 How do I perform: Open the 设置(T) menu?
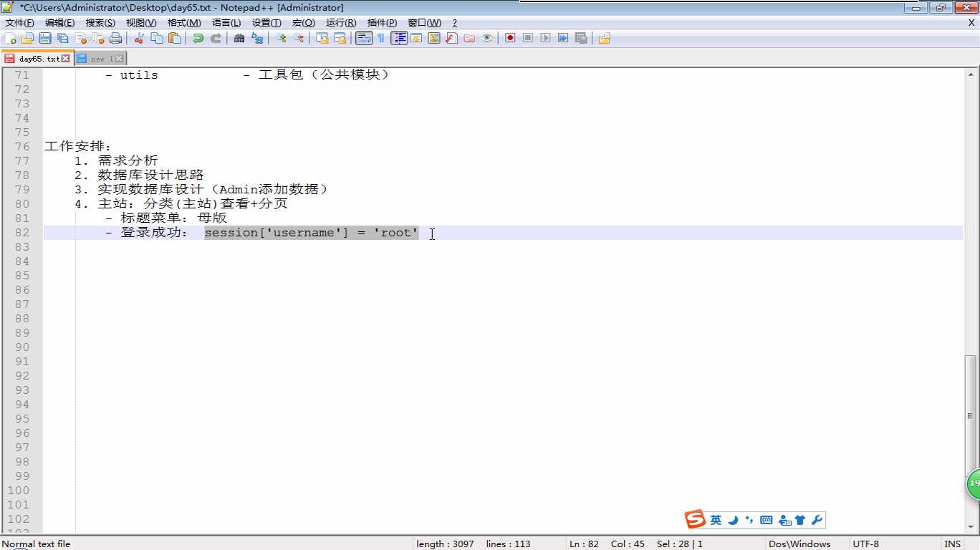coord(266,23)
